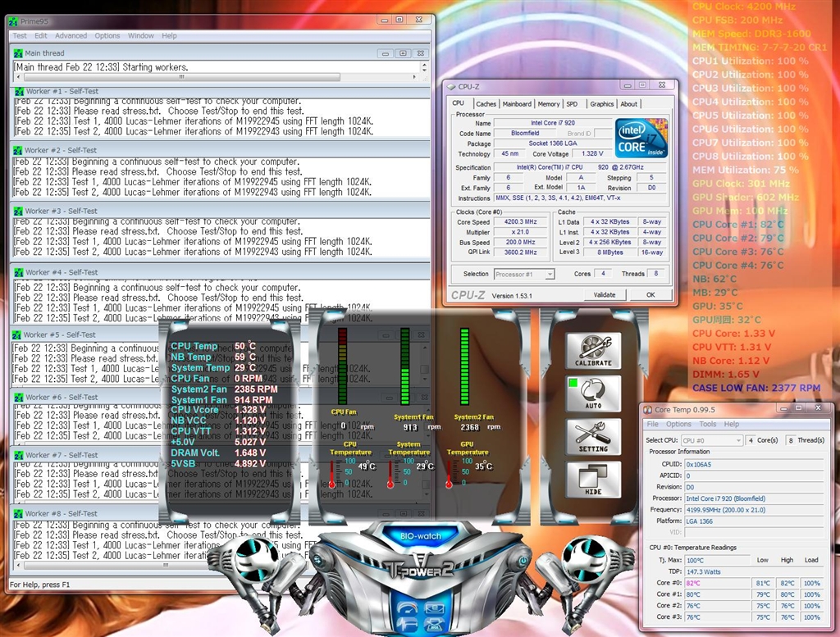The width and height of the screenshot is (840, 637).
Task: Click the Main thread window icon
Action: tap(19, 53)
